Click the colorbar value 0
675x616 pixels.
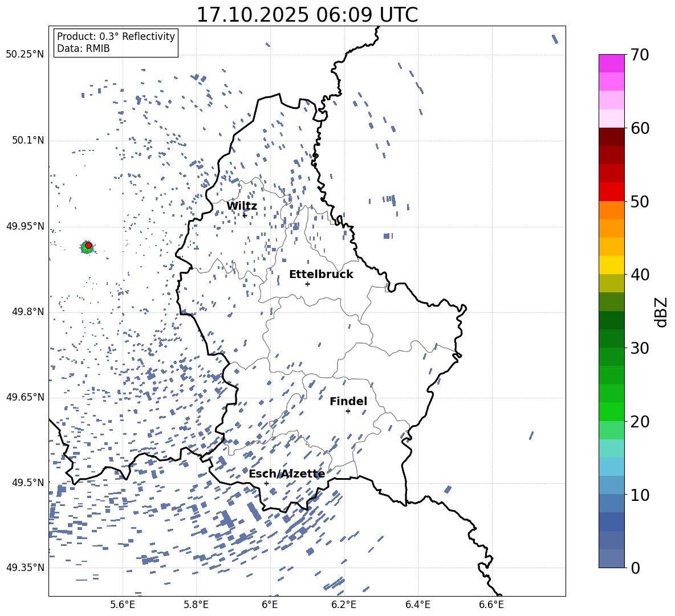click(x=636, y=568)
